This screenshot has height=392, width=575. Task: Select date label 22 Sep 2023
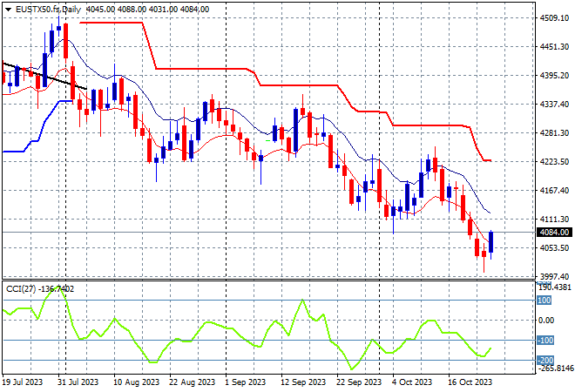point(359,382)
